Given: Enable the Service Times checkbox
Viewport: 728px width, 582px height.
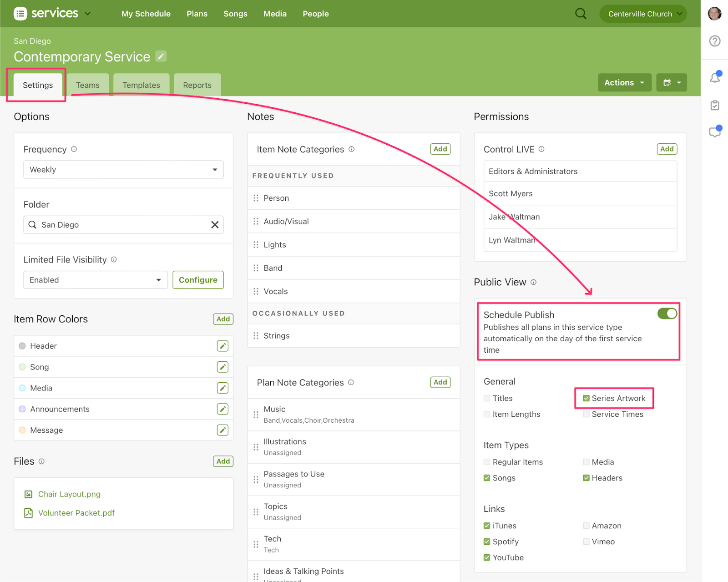Looking at the screenshot, I should pos(586,415).
